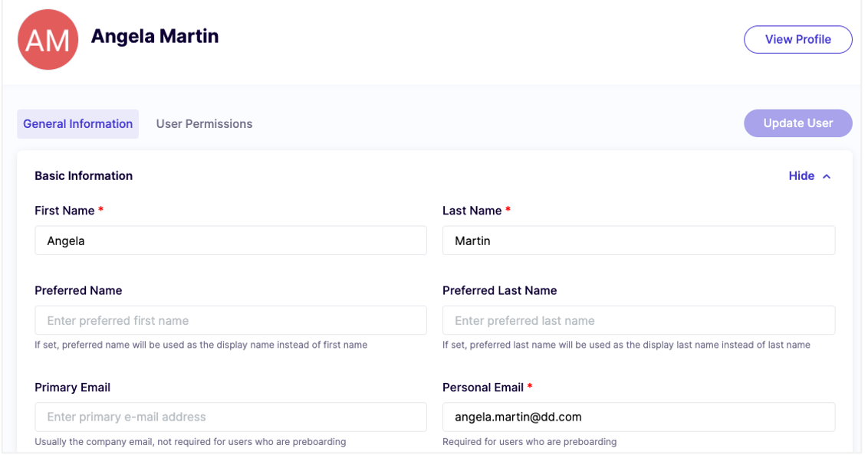Open Angela Martin's profile via View Profile
Image resolution: width=868 pixels, height=455 pixels.
tap(797, 39)
